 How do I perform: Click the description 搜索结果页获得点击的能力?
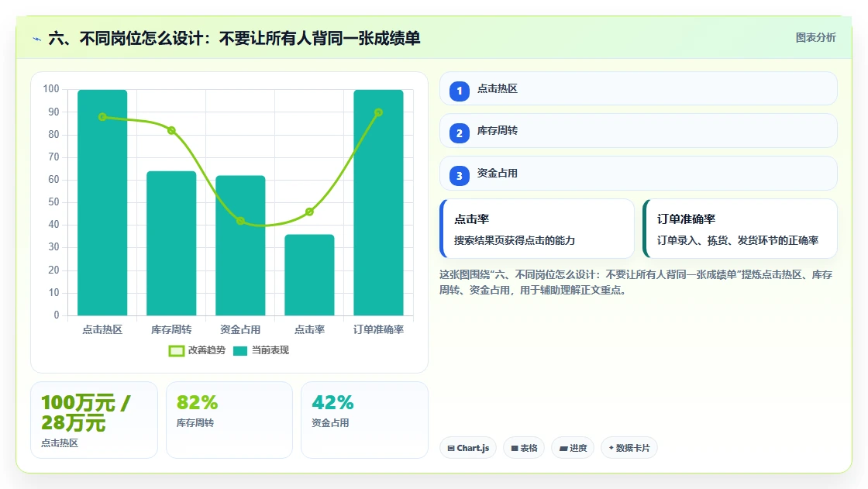pos(515,240)
